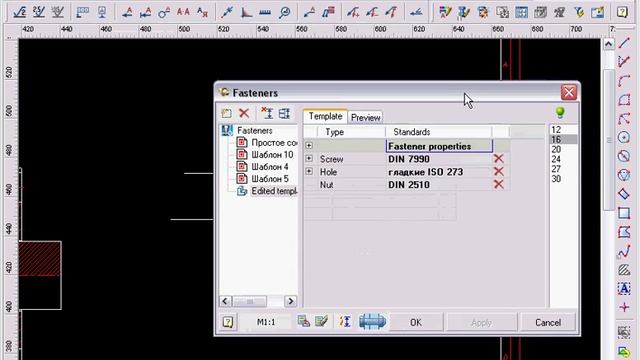This screenshot has height=360, width=640.
Task: Click the icon right of M1:1 field
Action: pyautogui.click(x=304, y=322)
